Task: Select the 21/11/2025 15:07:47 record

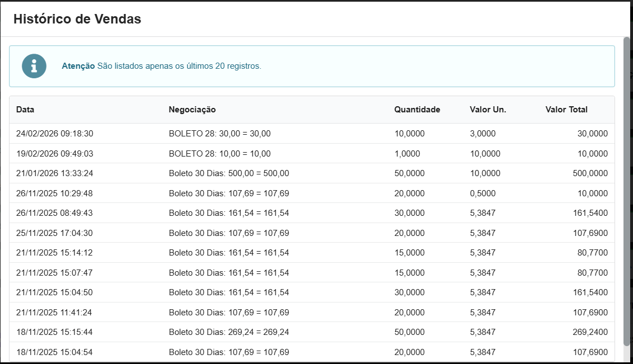Action: pos(55,273)
